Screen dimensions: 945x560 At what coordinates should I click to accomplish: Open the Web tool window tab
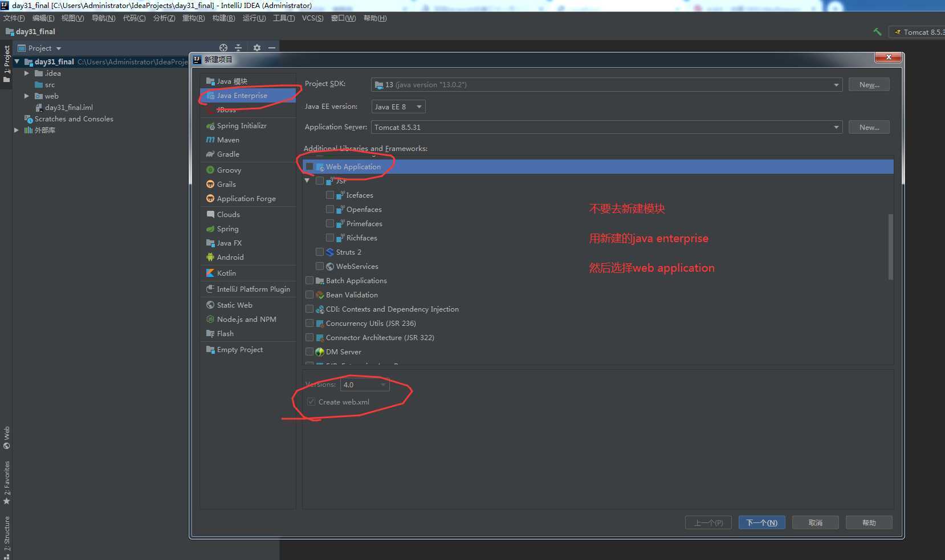click(x=7, y=437)
